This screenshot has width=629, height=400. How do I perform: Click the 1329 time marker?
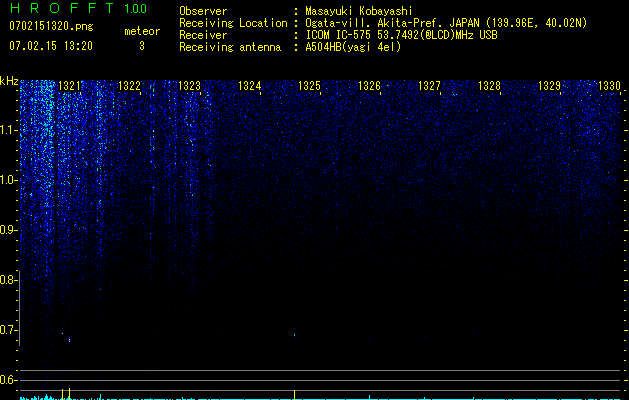pos(549,86)
